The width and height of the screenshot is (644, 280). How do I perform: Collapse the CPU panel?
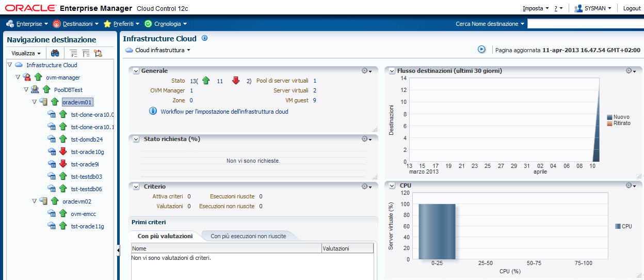pos(392,185)
